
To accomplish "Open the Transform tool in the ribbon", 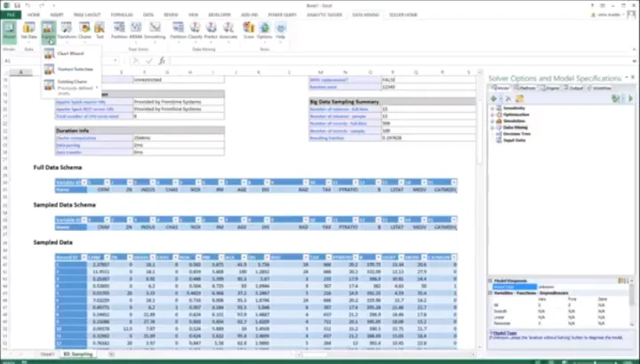I will (68, 31).
